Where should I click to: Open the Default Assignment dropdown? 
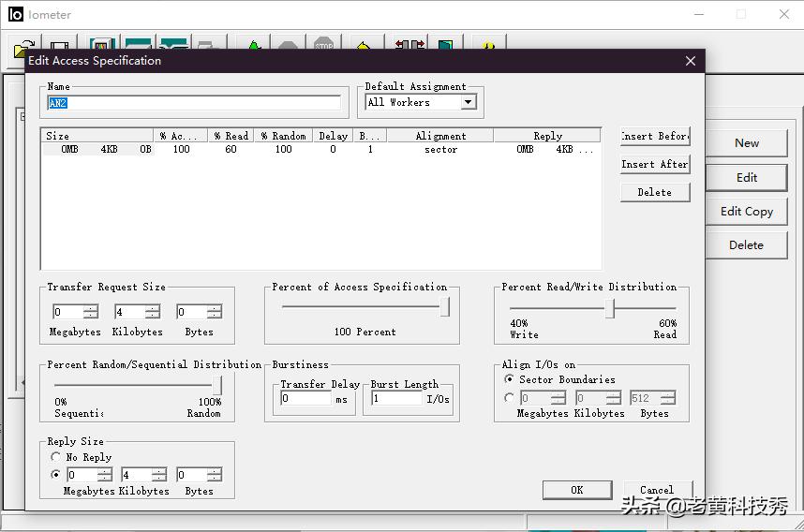469,102
